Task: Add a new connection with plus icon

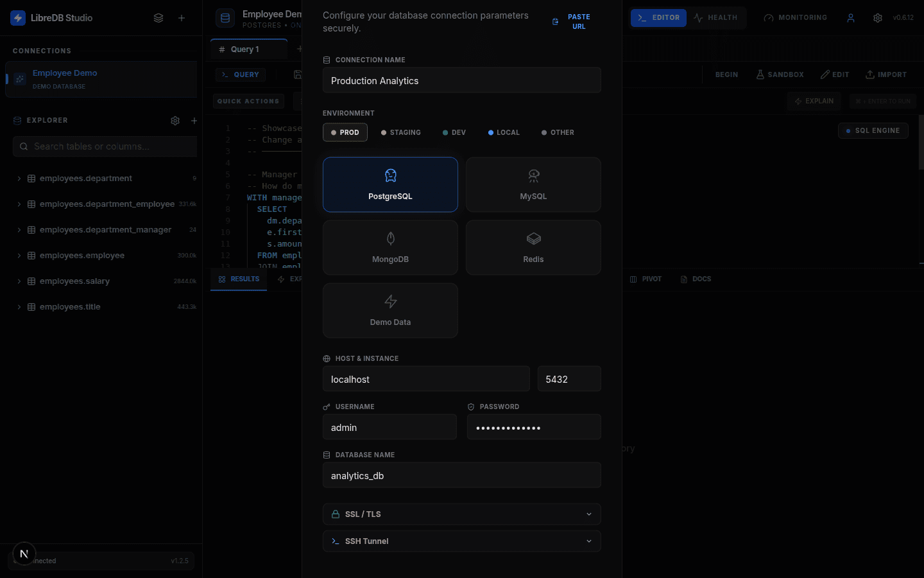Action: [182, 18]
